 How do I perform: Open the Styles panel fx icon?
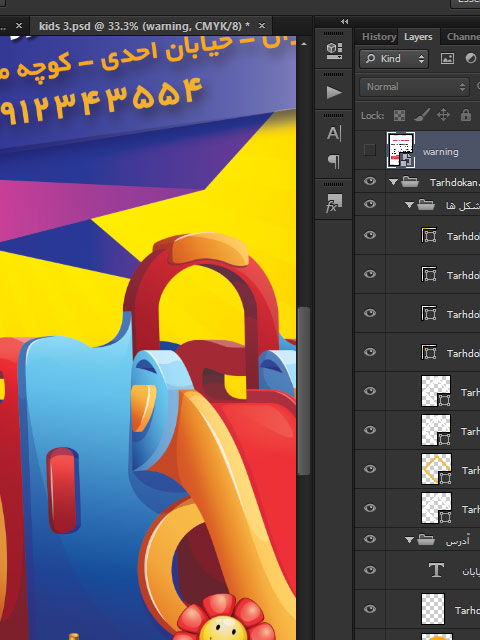(x=333, y=203)
